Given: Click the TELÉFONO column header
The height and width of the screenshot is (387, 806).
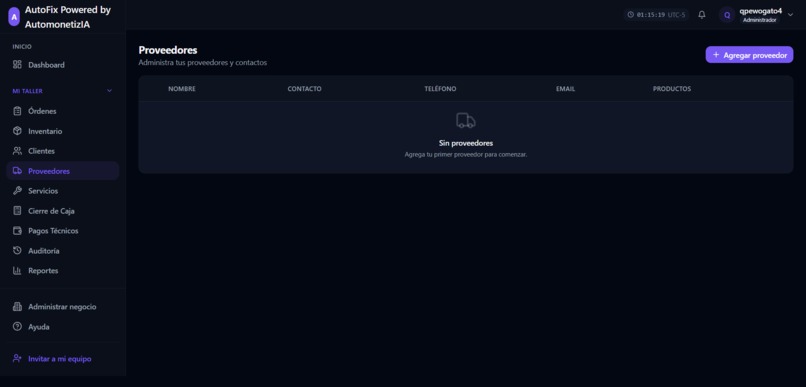Looking at the screenshot, I should click(x=440, y=89).
